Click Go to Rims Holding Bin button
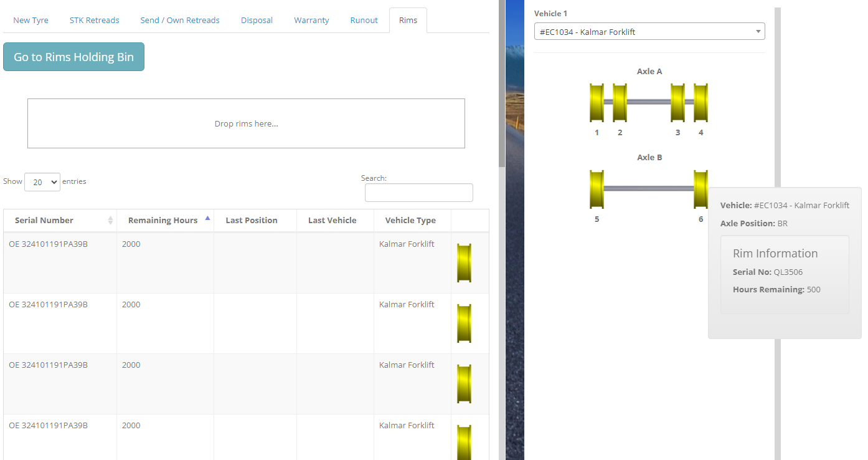 (73, 57)
